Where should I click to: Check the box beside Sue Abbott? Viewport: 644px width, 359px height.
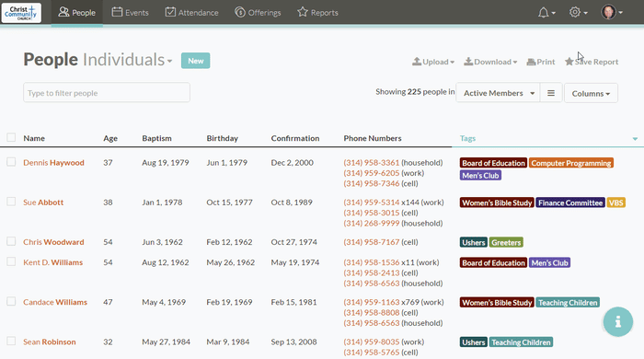pos(11,202)
